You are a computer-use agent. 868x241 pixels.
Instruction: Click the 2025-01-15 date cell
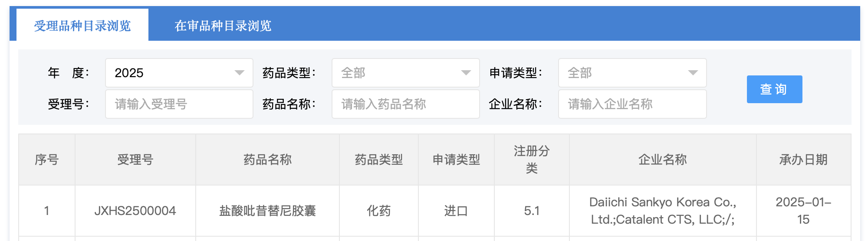click(x=803, y=211)
